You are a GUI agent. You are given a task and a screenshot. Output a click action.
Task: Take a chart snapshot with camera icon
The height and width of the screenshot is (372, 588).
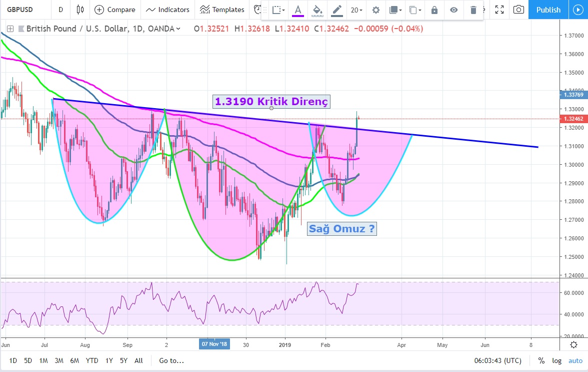(519, 10)
